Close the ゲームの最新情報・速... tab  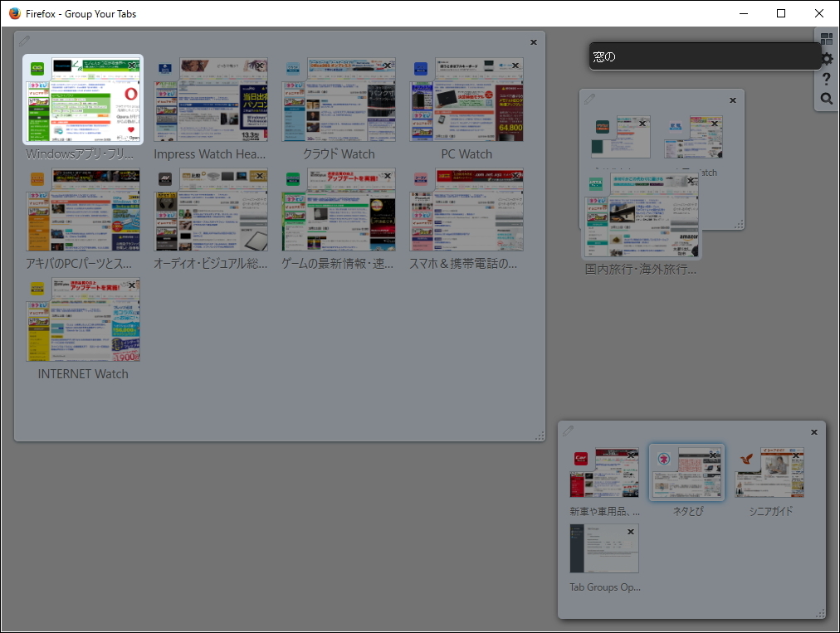[388, 176]
